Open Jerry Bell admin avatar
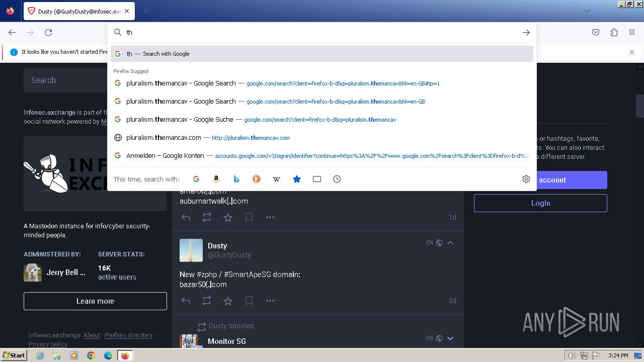The width and height of the screenshot is (644, 362). click(x=33, y=273)
